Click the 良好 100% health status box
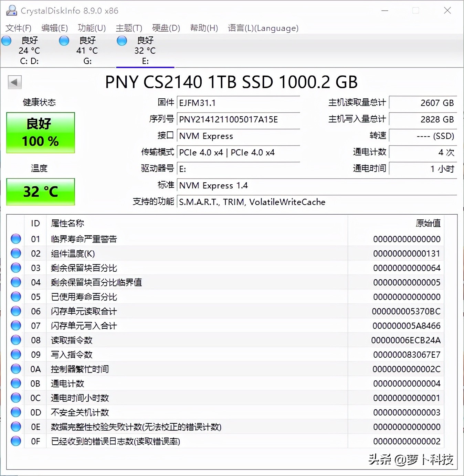464x476 pixels. 40,133
